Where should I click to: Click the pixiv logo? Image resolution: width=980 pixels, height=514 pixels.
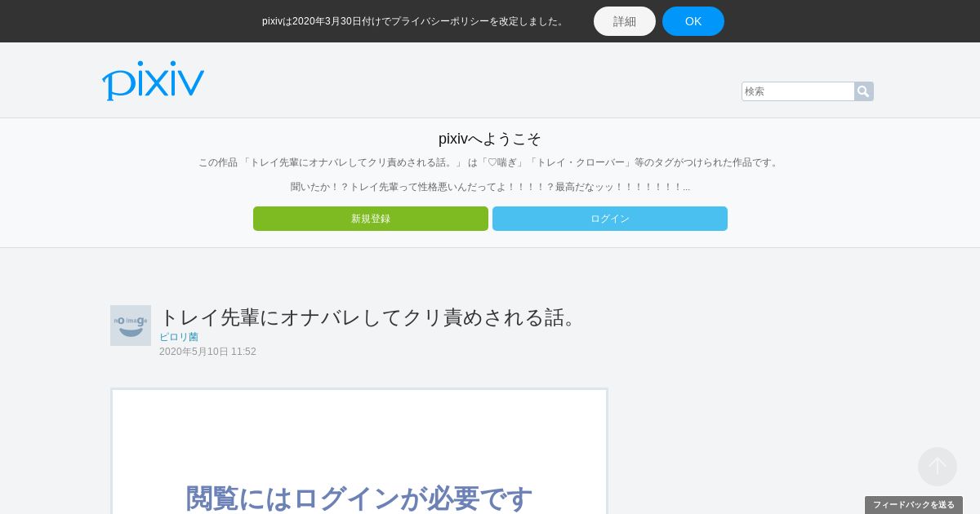pos(153,80)
